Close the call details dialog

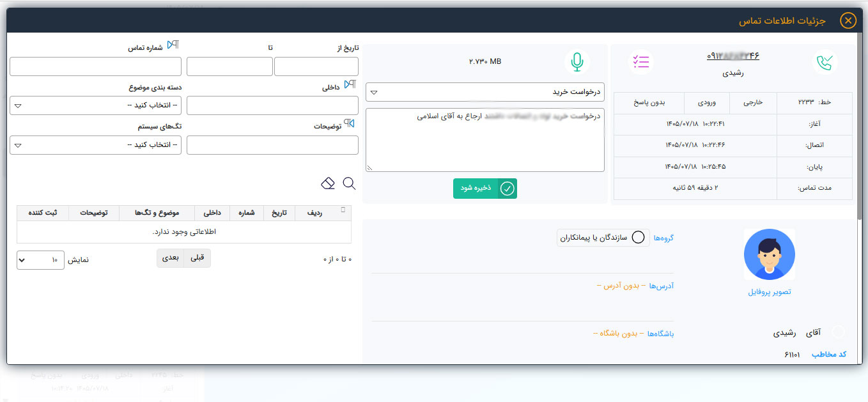click(848, 21)
